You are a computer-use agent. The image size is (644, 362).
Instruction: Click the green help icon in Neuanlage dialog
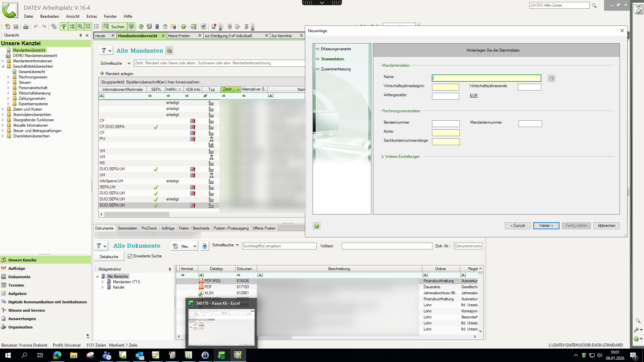coord(316,226)
